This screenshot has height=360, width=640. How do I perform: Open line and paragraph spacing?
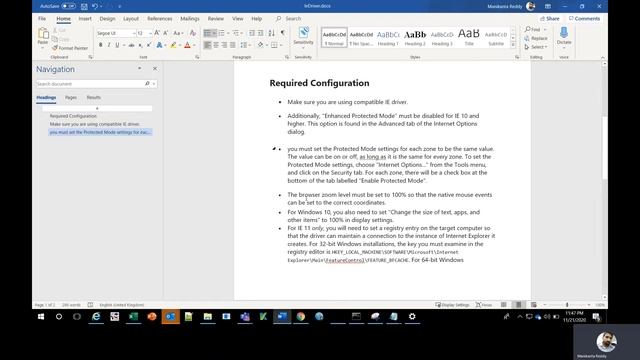pyautogui.click(x=244, y=45)
